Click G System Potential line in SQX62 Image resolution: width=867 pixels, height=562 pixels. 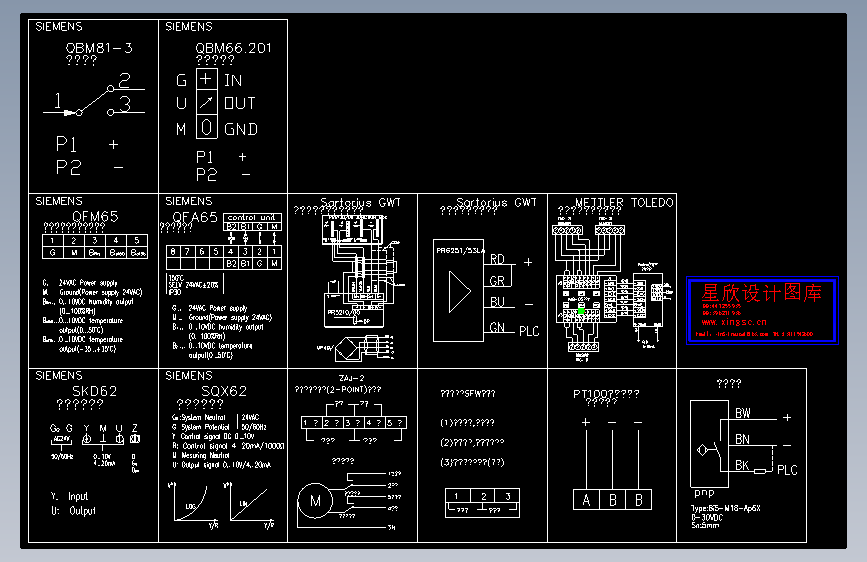(201, 427)
